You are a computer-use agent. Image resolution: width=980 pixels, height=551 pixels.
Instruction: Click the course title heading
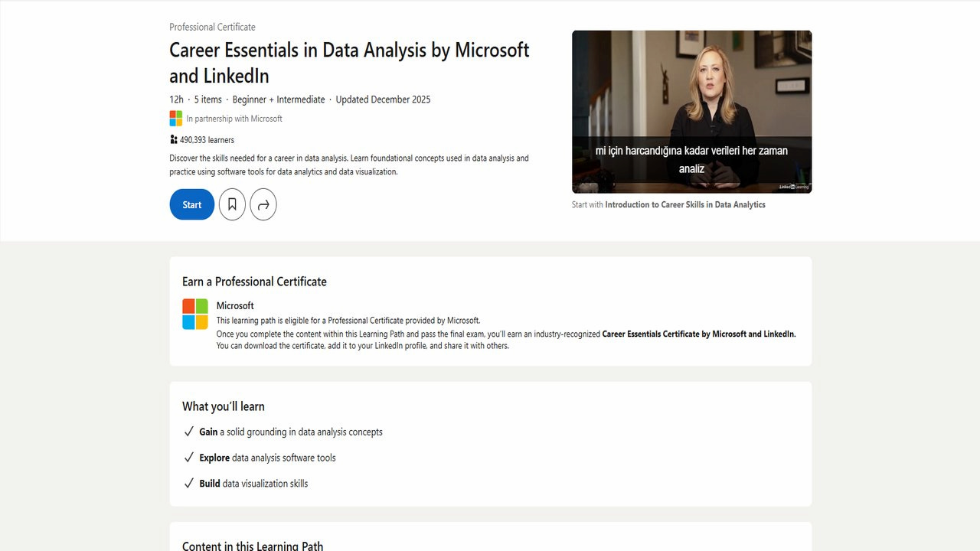click(x=349, y=63)
